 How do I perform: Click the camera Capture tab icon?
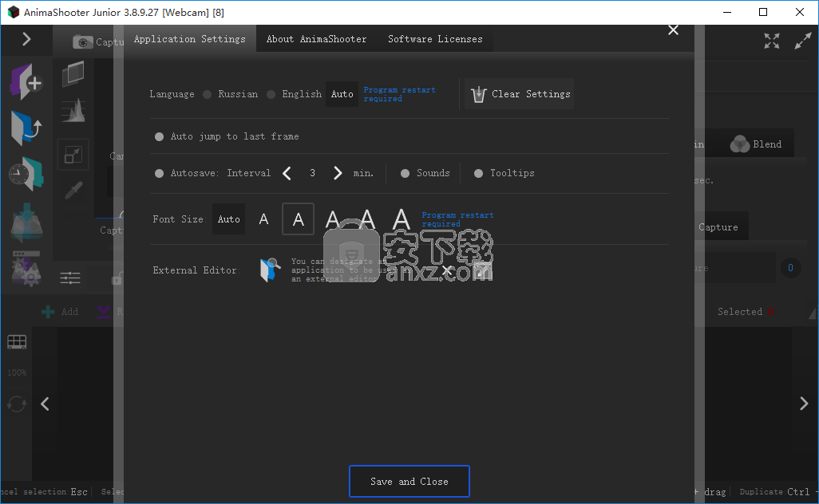coord(82,41)
